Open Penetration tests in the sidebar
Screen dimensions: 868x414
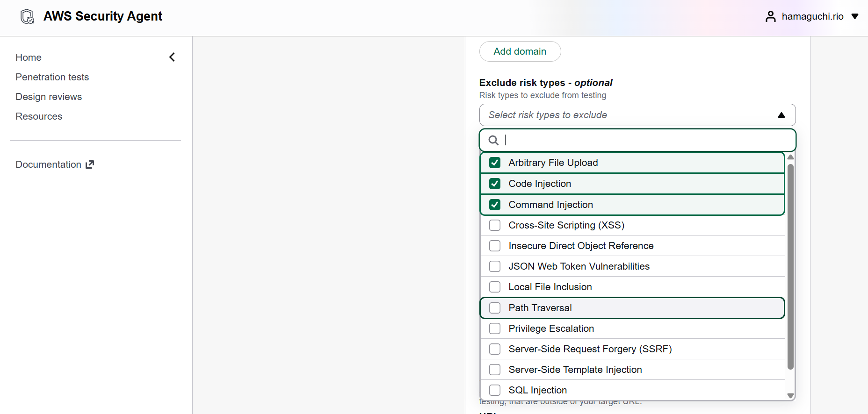click(52, 77)
